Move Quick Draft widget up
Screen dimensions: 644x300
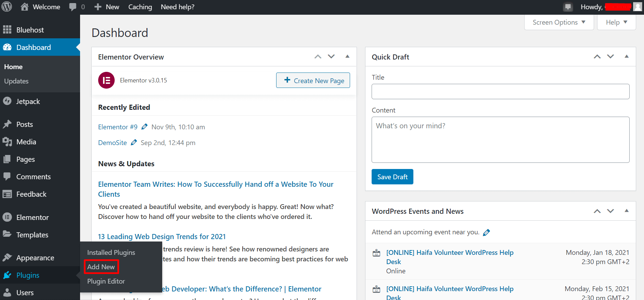(597, 57)
